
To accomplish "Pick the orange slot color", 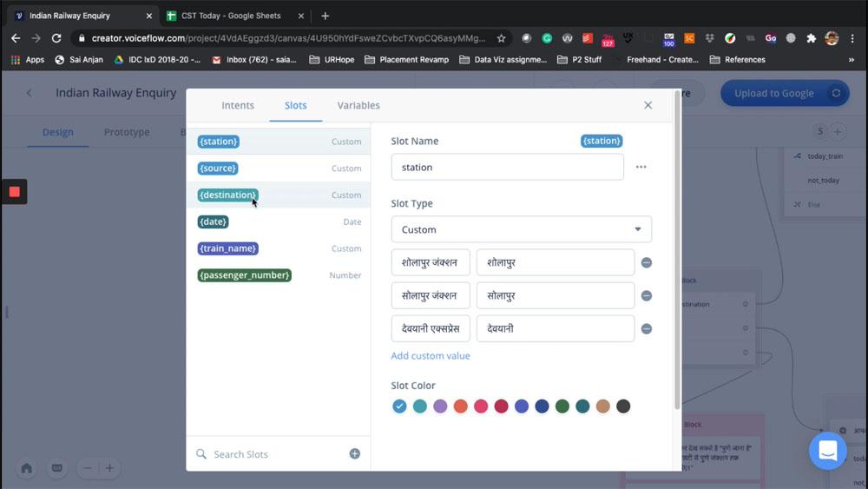I will tap(461, 406).
